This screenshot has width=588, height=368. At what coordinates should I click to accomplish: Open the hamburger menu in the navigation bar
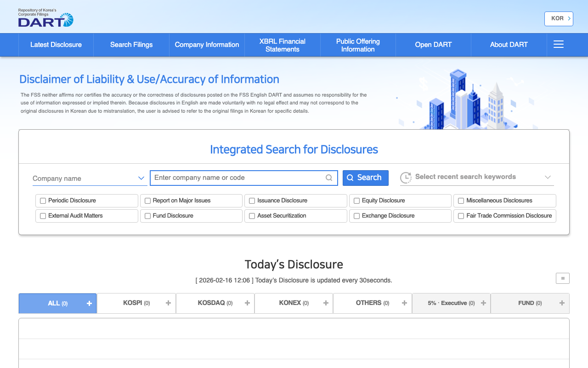559,44
